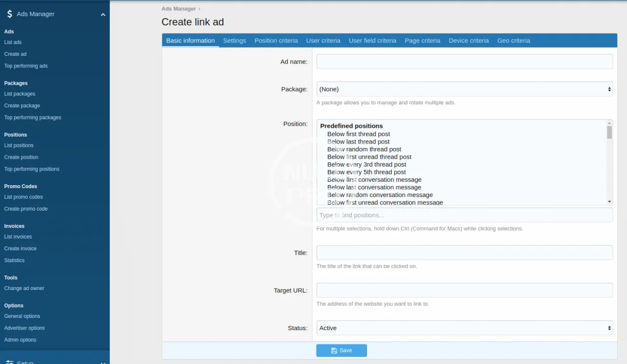
Task: Open Top performing ads in sidebar
Action: 26,66
